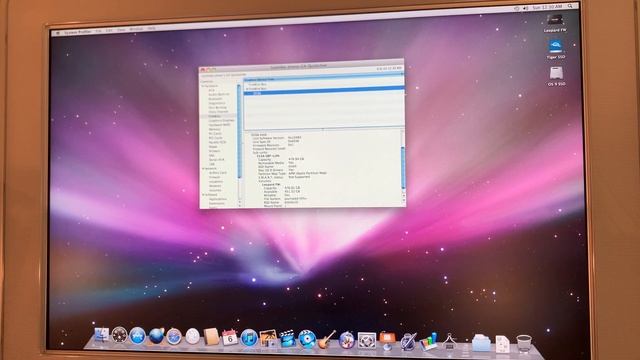Select Audio (Built In) in sidebar
640x360 pixels.
(218, 95)
